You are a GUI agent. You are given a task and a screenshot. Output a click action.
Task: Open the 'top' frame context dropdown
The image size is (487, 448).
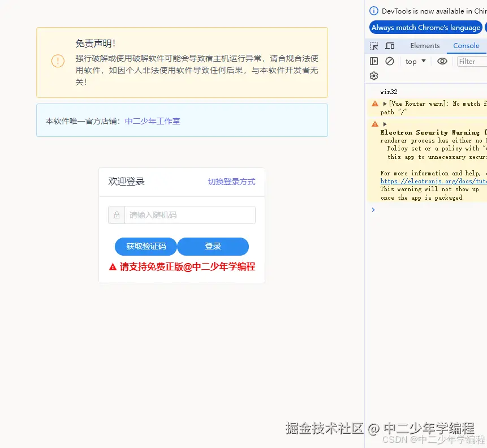click(415, 61)
